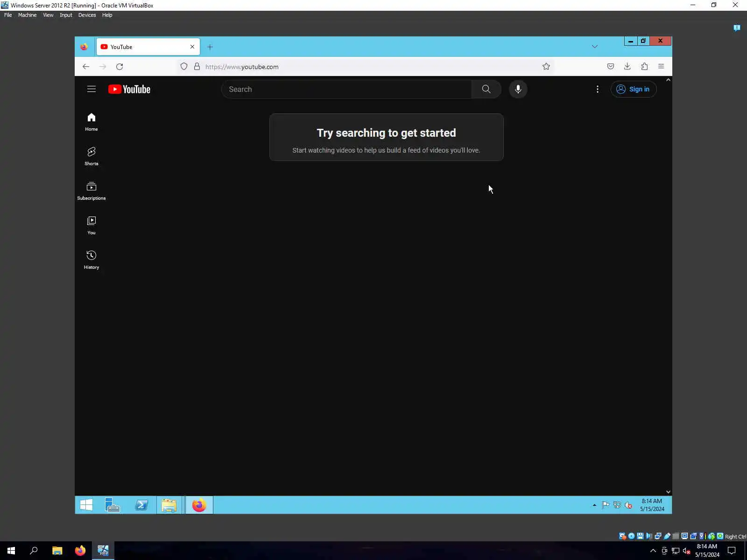Click the VirtualBox USB devices indicator
The image size is (747, 560).
(667, 536)
